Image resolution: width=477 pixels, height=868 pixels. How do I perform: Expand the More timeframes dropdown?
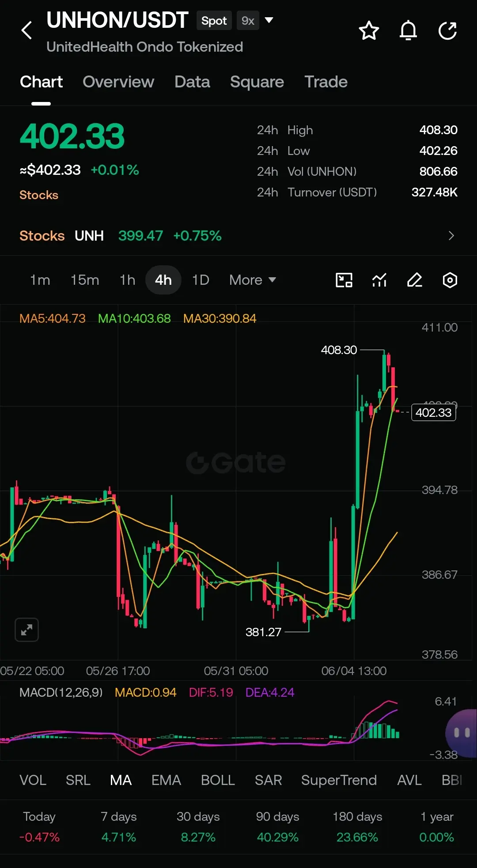tap(253, 280)
